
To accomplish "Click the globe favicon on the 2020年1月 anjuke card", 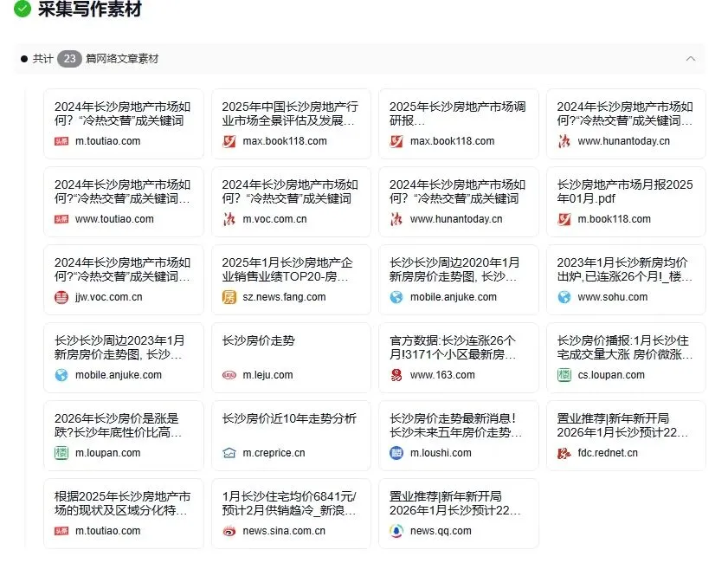I will click(396, 297).
